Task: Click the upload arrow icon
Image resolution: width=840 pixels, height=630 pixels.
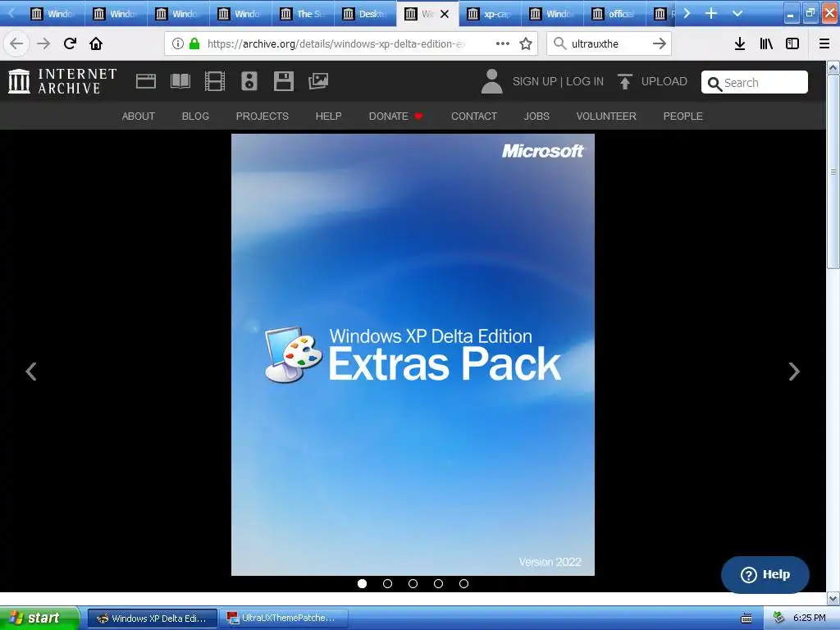Action: pos(624,81)
